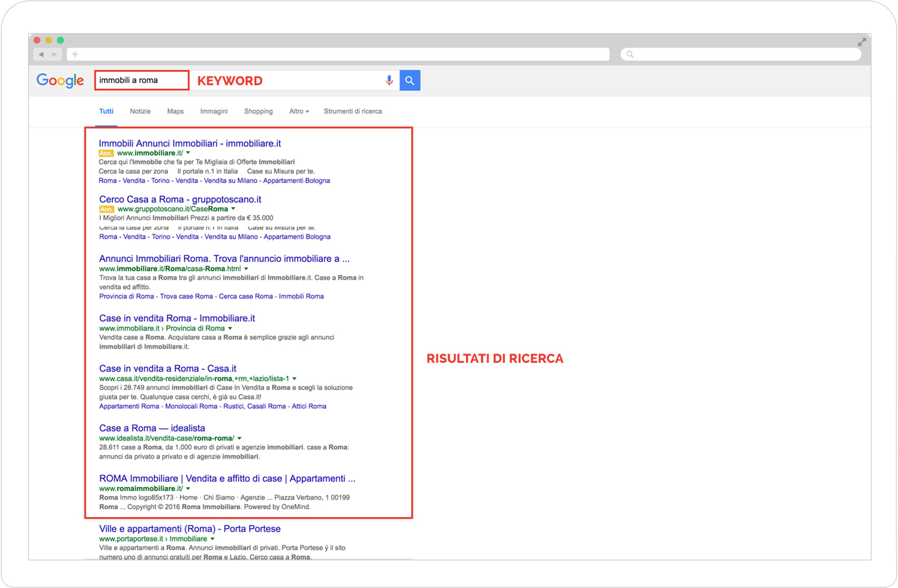
Task: Click www.idealista.it/vendita-case/roma-roma/ URL text
Action: [167, 438]
